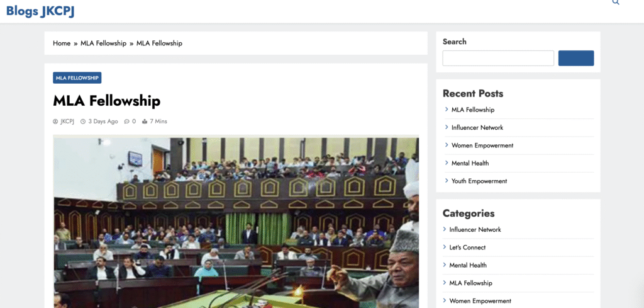This screenshot has width=644, height=308.
Task: Click the author user icon beside JKCPJ
Action: [x=55, y=122]
